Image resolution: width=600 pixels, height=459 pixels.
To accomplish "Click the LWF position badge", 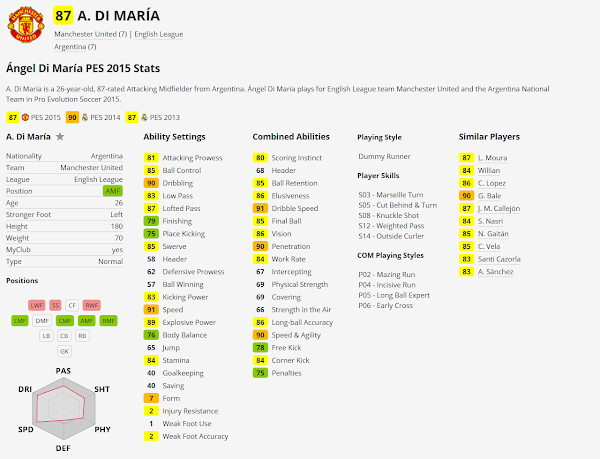I will pyautogui.click(x=36, y=305).
